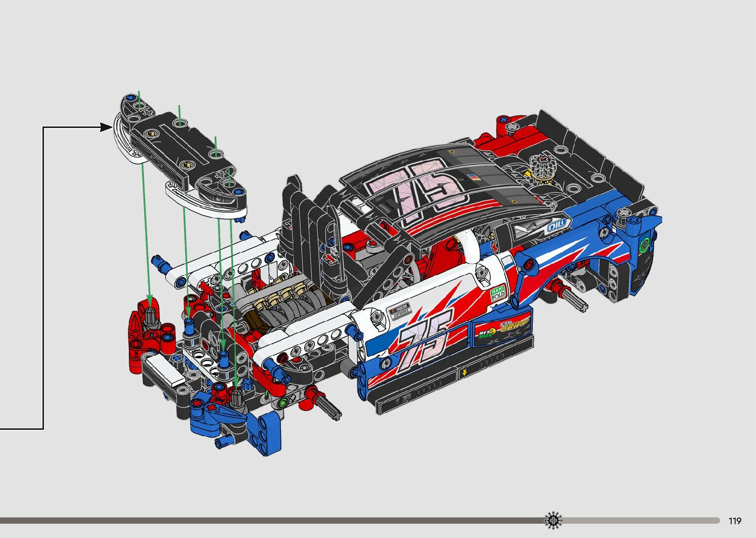Click the green ring pin on the rear bumper
Viewport: 756px width, 538px height.
coord(644,245)
